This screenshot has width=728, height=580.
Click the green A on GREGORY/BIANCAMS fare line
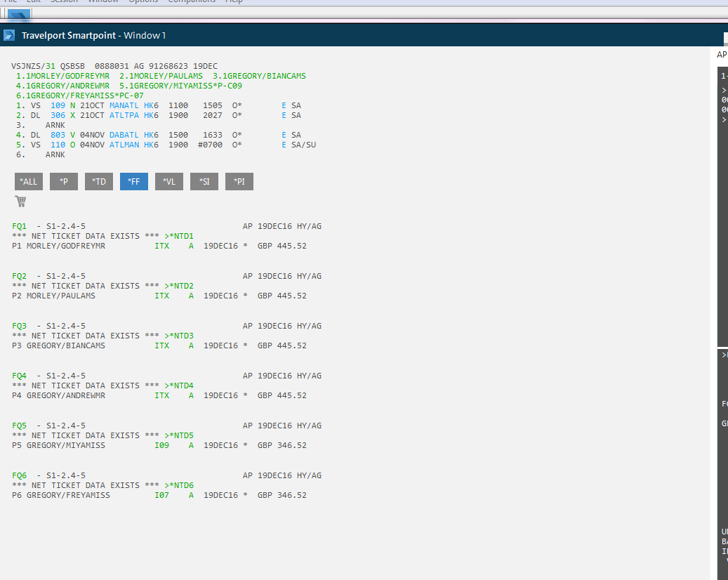click(191, 345)
